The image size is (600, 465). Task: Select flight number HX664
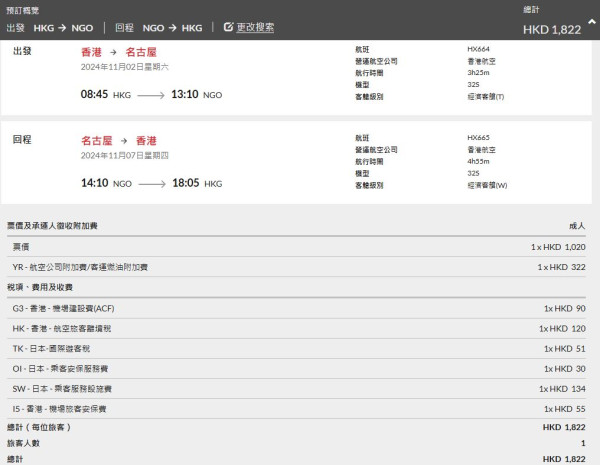pyautogui.click(x=478, y=49)
